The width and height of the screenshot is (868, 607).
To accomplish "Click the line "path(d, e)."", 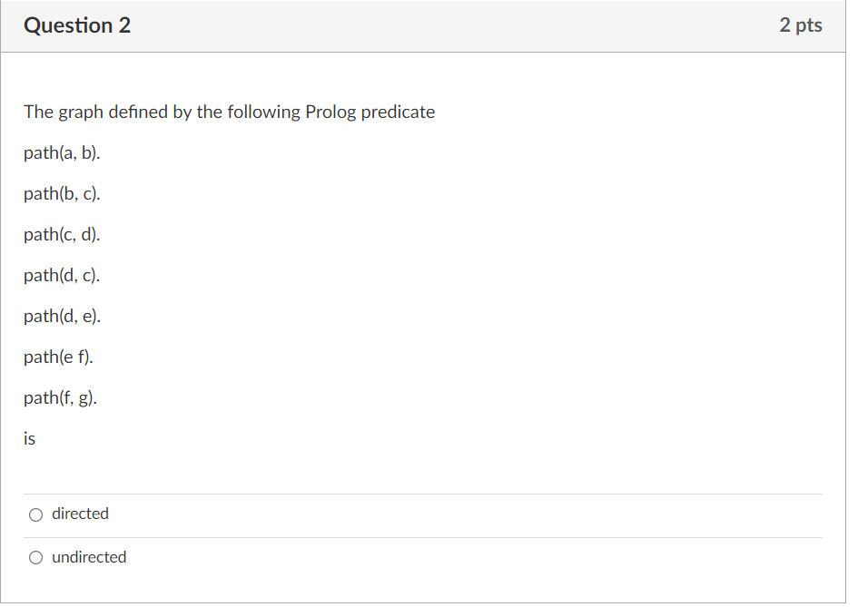I will [62, 316].
